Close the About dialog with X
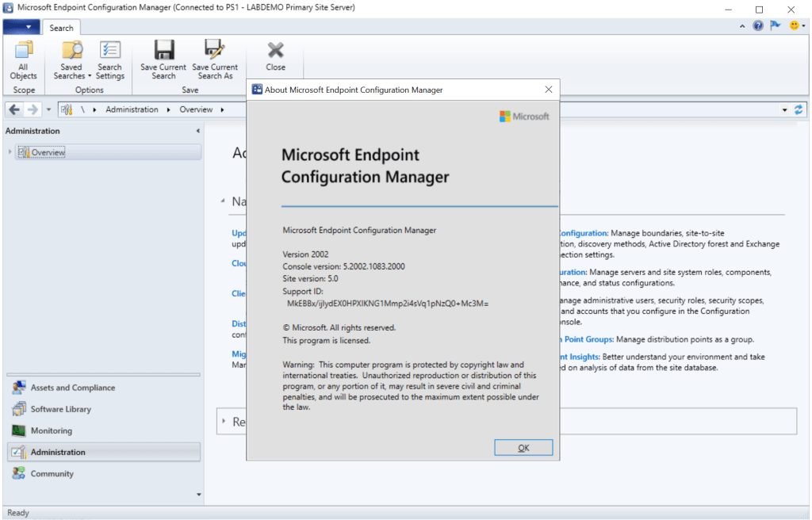The image size is (812, 520). pos(548,90)
